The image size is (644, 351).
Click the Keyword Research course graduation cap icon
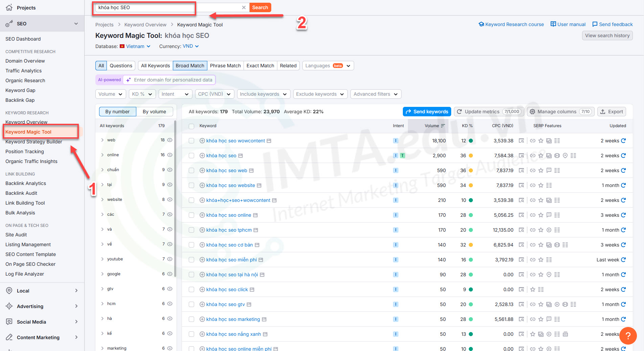click(481, 24)
